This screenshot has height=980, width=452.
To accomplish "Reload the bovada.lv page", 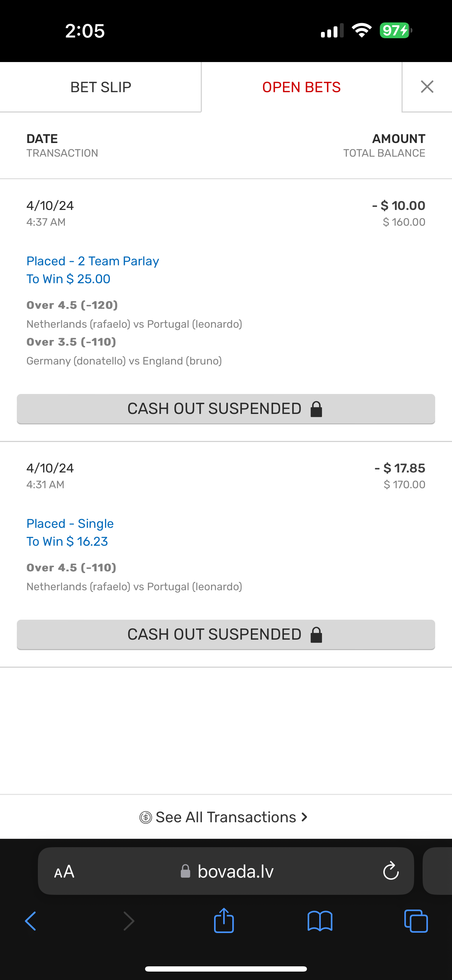I will click(x=390, y=871).
